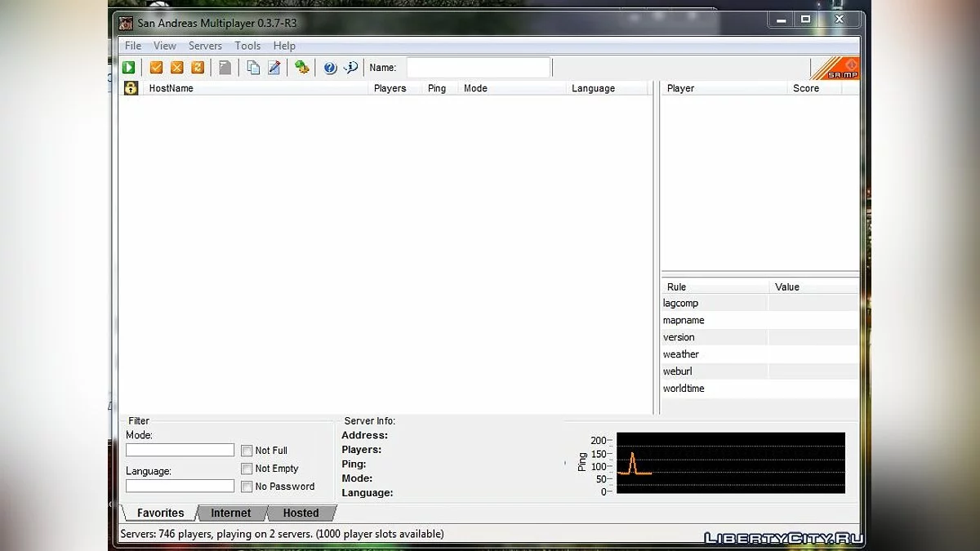Sort server list by Ping column

[437, 88]
